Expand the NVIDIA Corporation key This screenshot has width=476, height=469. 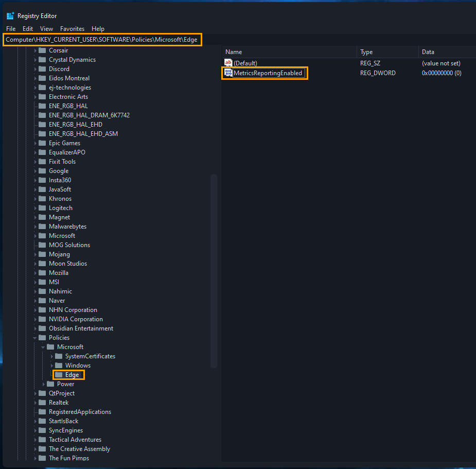pos(35,319)
